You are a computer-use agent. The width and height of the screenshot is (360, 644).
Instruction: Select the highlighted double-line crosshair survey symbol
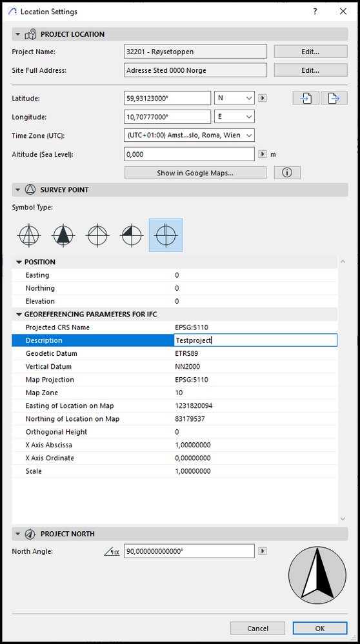(166, 235)
